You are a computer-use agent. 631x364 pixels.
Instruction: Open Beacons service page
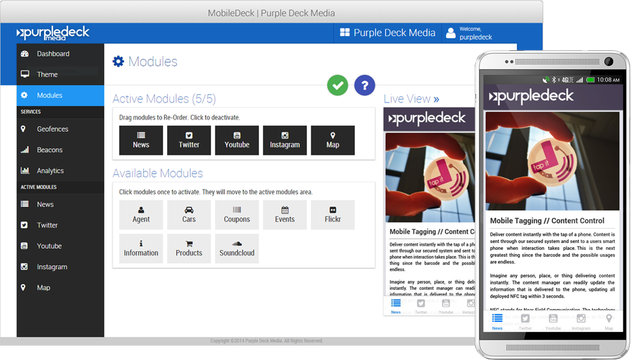[61, 150]
